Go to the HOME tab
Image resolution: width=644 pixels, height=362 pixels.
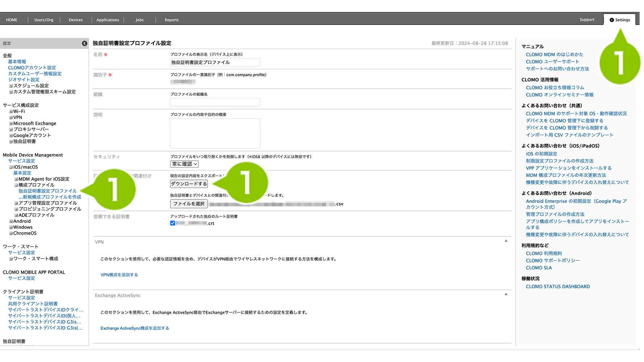[12, 20]
